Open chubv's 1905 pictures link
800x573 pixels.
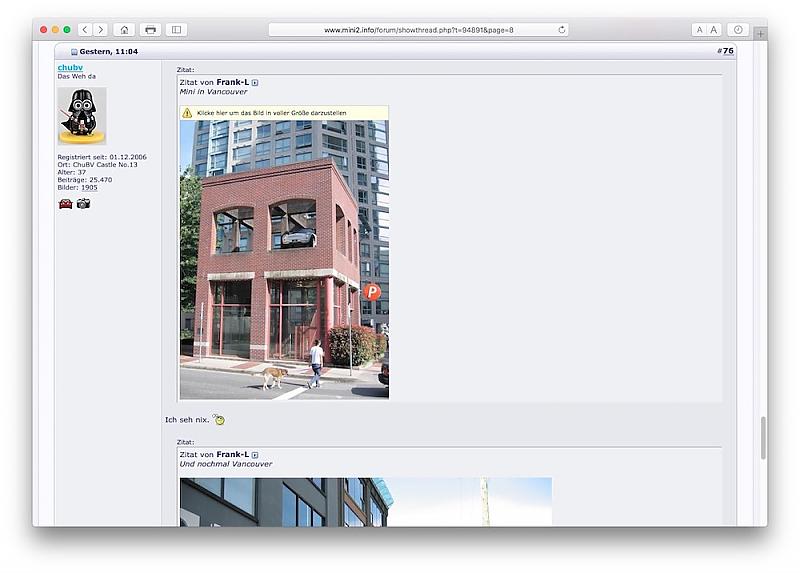89,188
